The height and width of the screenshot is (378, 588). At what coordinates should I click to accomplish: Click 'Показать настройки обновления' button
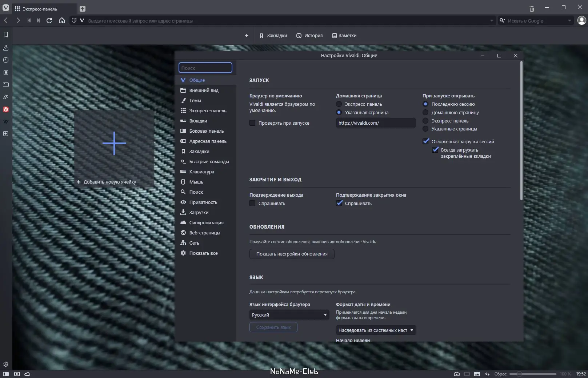click(x=292, y=254)
